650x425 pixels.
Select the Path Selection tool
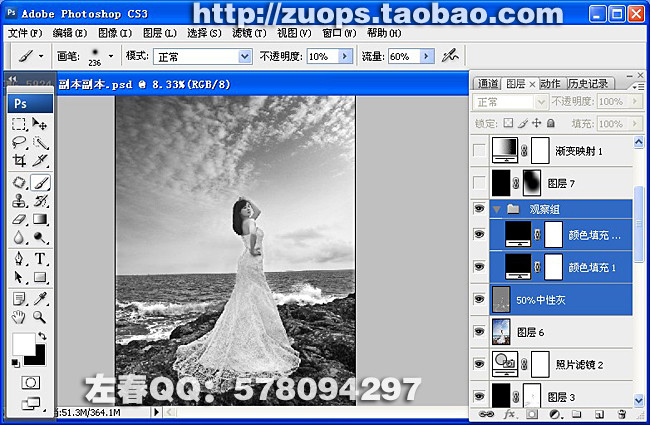[19, 277]
